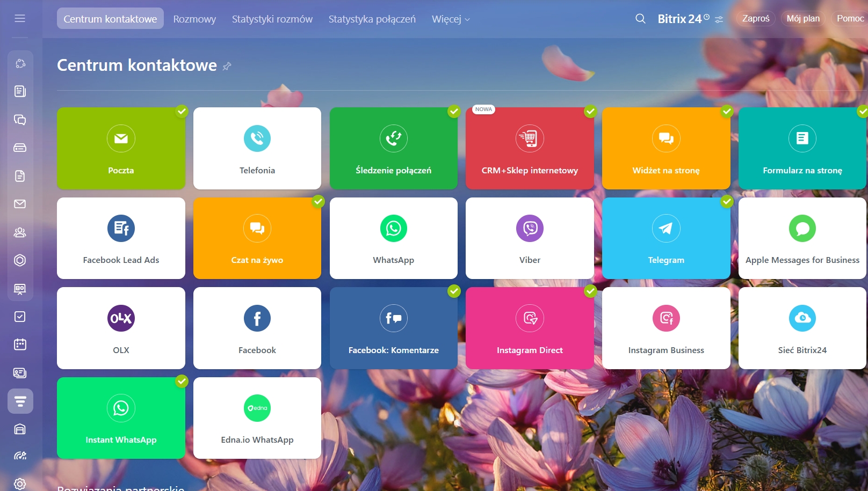The height and width of the screenshot is (491, 868).
Task: Open settings gear at sidebar bottom
Action: tap(20, 483)
